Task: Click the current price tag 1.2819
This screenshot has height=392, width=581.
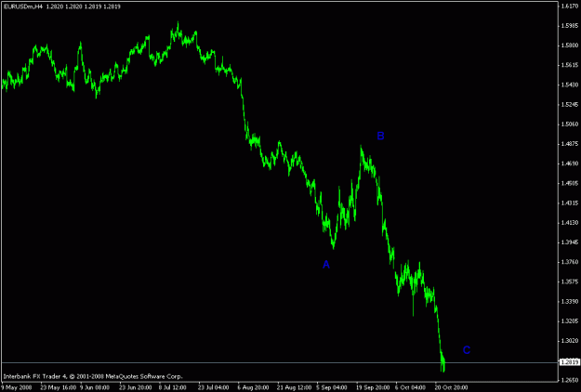Action: tap(569, 362)
